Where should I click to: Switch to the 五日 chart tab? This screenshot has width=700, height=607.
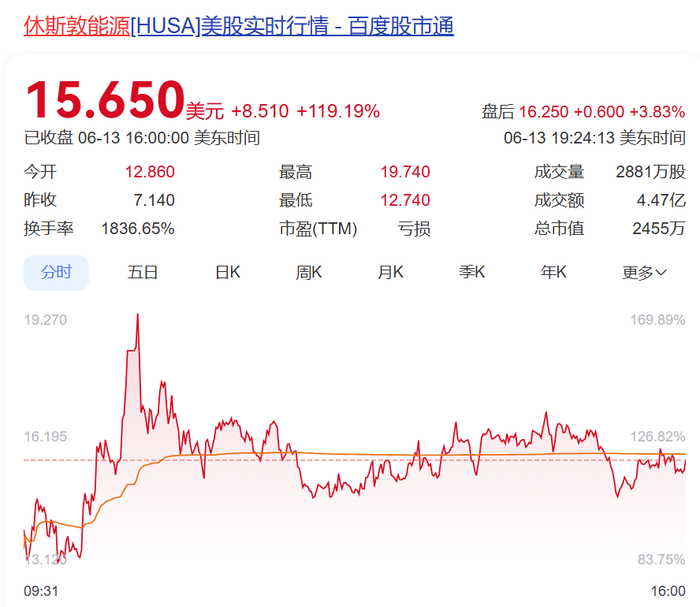pyautogui.click(x=142, y=272)
